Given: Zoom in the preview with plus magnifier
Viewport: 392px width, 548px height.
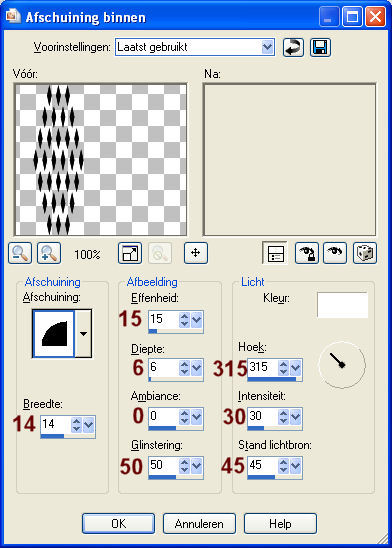Looking at the screenshot, I should [x=49, y=253].
